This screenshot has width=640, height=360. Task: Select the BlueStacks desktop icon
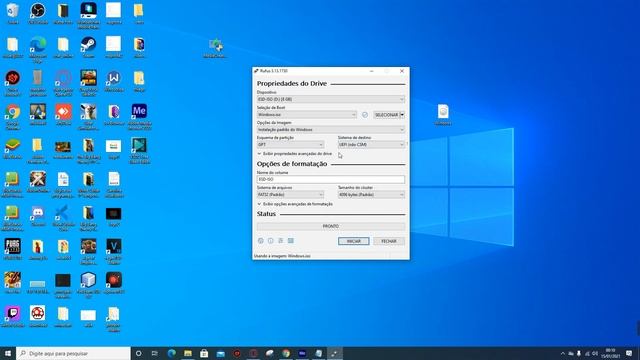click(x=13, y=149)
